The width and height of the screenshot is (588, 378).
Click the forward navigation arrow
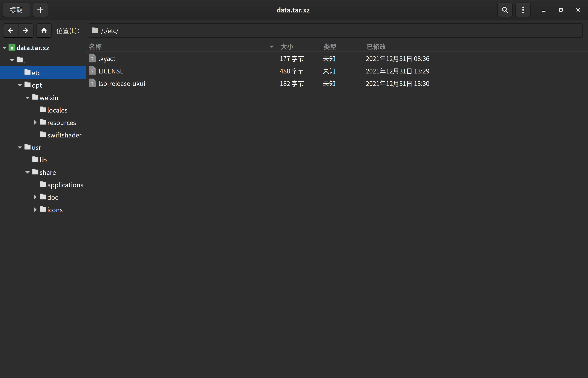pyautogui.click(x=26, y=30)
